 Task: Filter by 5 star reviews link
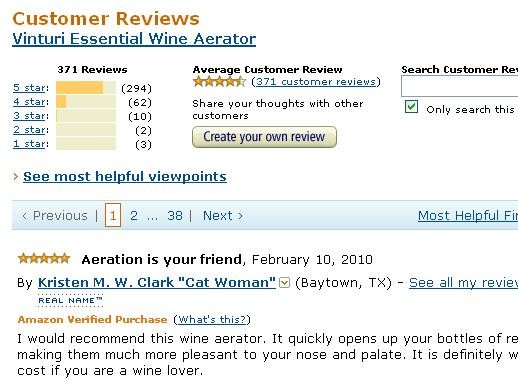(29, 88)
